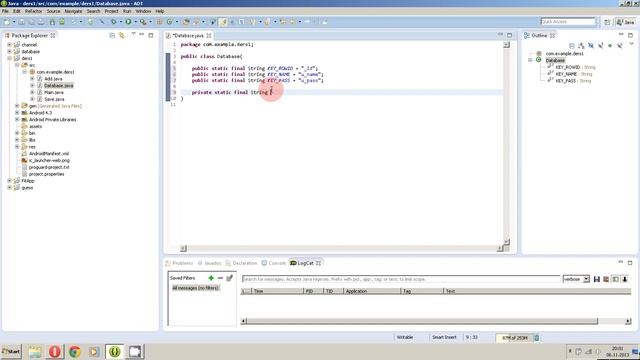Collapse all in Package Explorer
This screenshot has height=360, width=640.
coord(112,36)
